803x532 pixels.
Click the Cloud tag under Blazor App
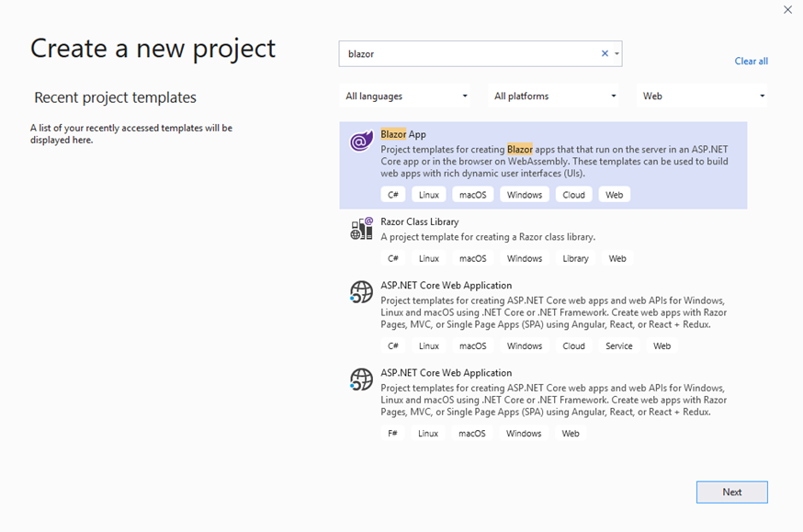573,195
